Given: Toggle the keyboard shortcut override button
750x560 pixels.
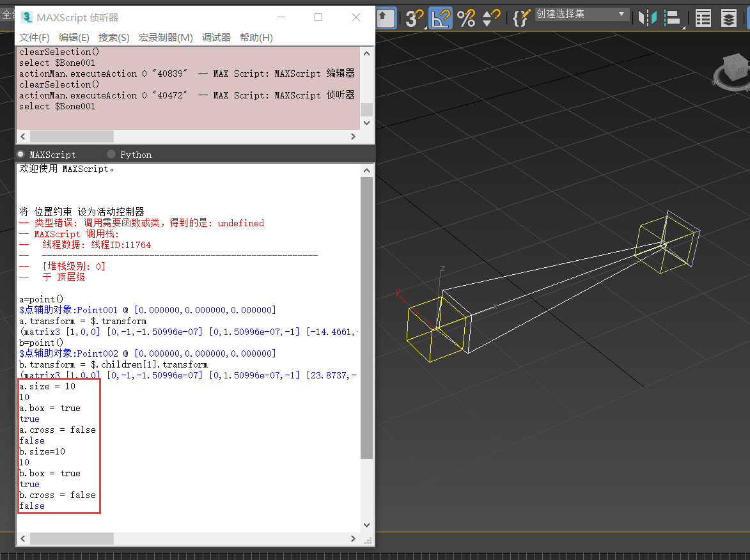Looking at the screenshot, I should pos(385,18).
